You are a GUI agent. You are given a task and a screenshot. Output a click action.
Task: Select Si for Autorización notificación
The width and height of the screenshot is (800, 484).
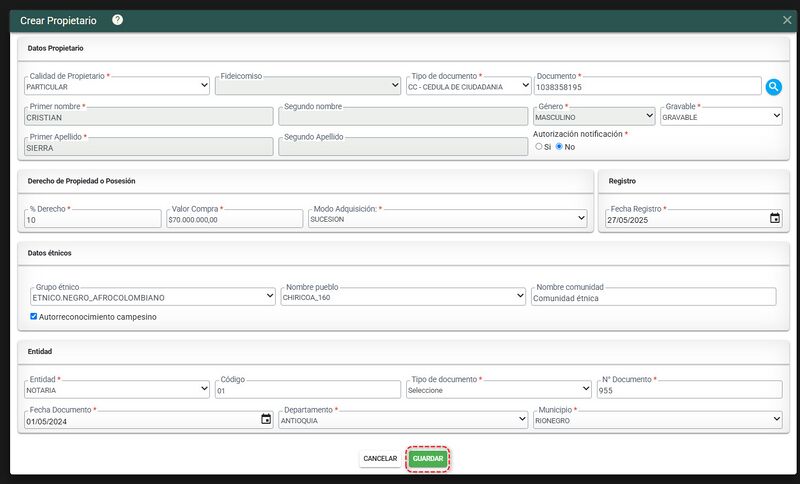(539, 146)
